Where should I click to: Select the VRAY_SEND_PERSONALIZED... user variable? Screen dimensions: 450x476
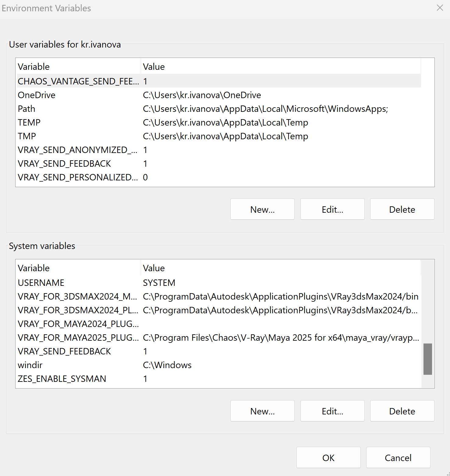219,177
